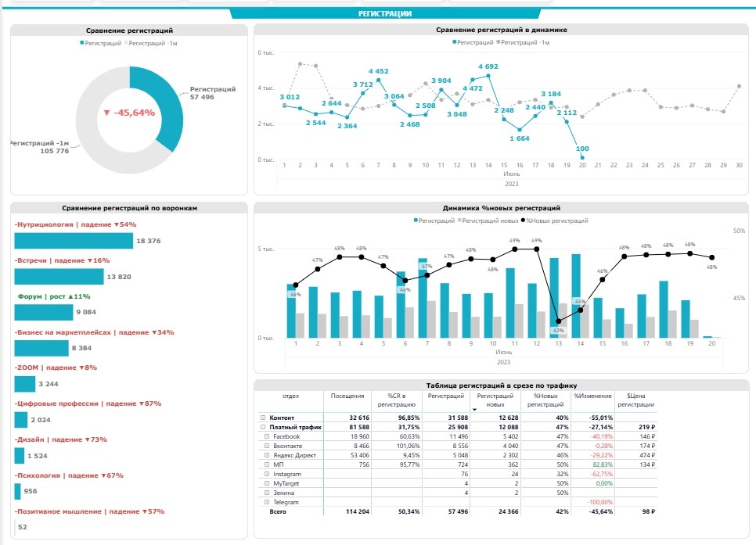Click the '98 ₽' total price cell
756x545 pixels.
(649, 511)
